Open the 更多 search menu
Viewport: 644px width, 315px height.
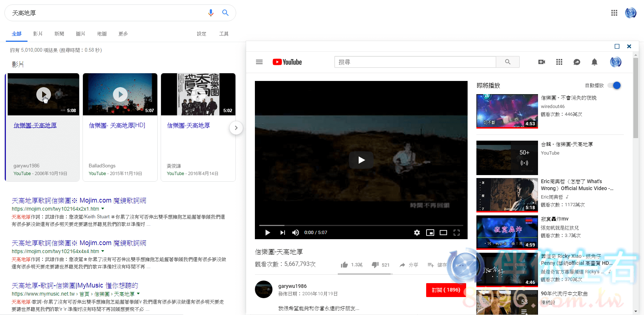click(x=123, y=34)
